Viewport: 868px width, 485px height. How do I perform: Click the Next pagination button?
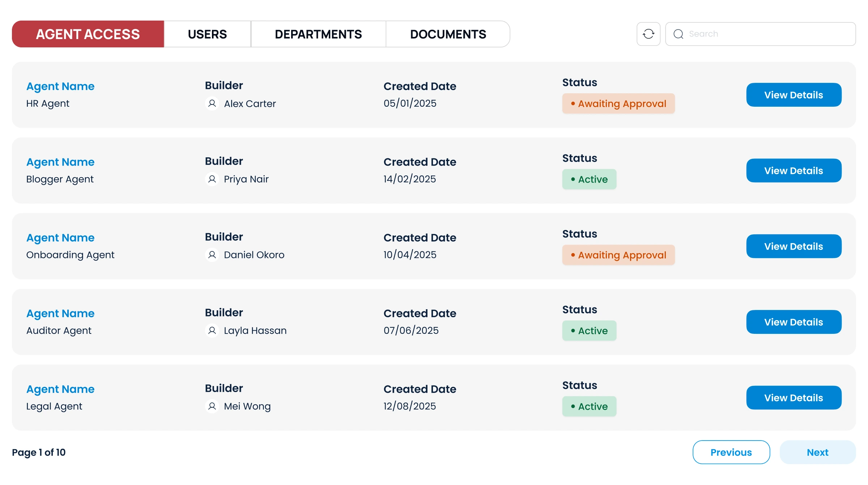pos(817,452)
